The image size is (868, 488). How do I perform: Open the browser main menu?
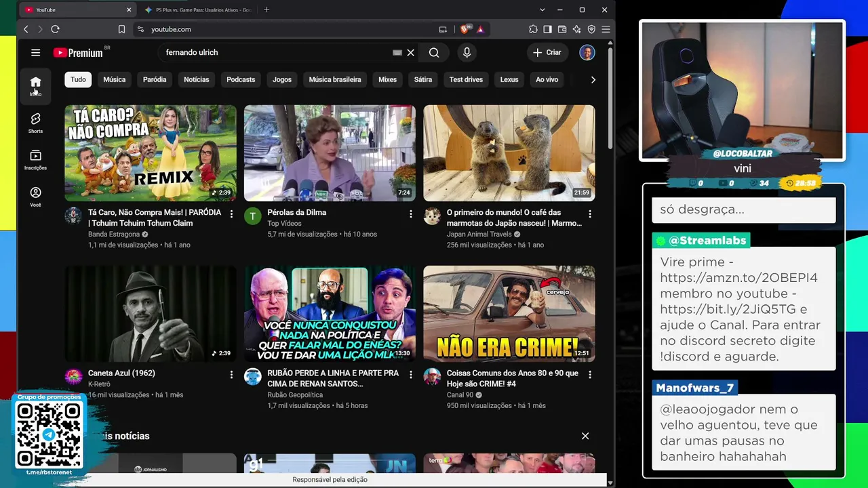(606, 29)
